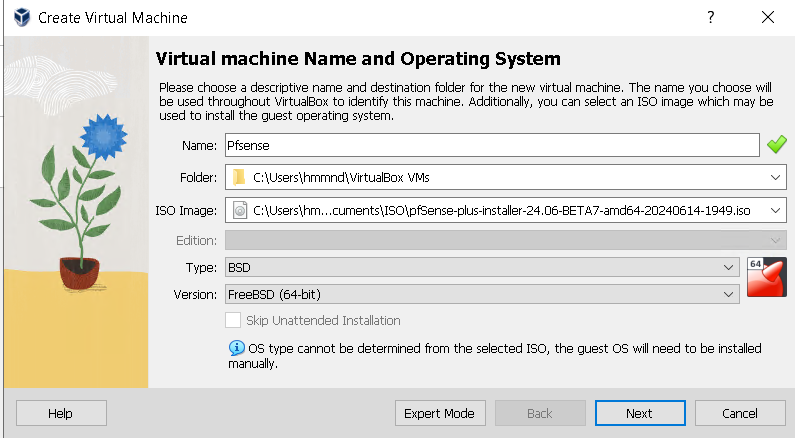Click the ISO Image: field label
Screen dimensions: 795x438
coord(186,210)
